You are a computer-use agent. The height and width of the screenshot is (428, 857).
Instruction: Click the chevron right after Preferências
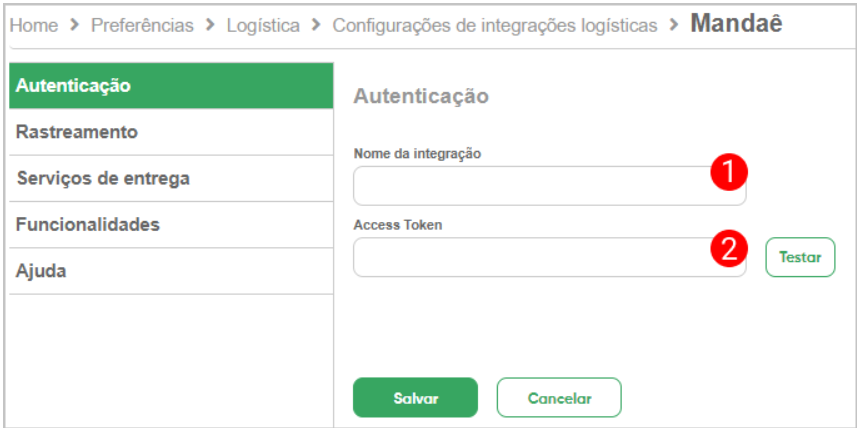(209, 25)
